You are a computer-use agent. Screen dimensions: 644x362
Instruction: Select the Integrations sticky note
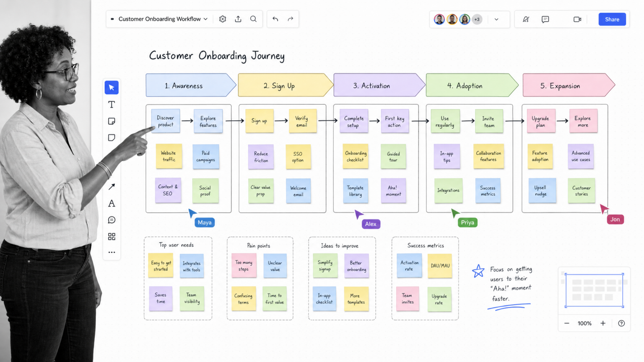pyautogui.click(x=448, y=191)
